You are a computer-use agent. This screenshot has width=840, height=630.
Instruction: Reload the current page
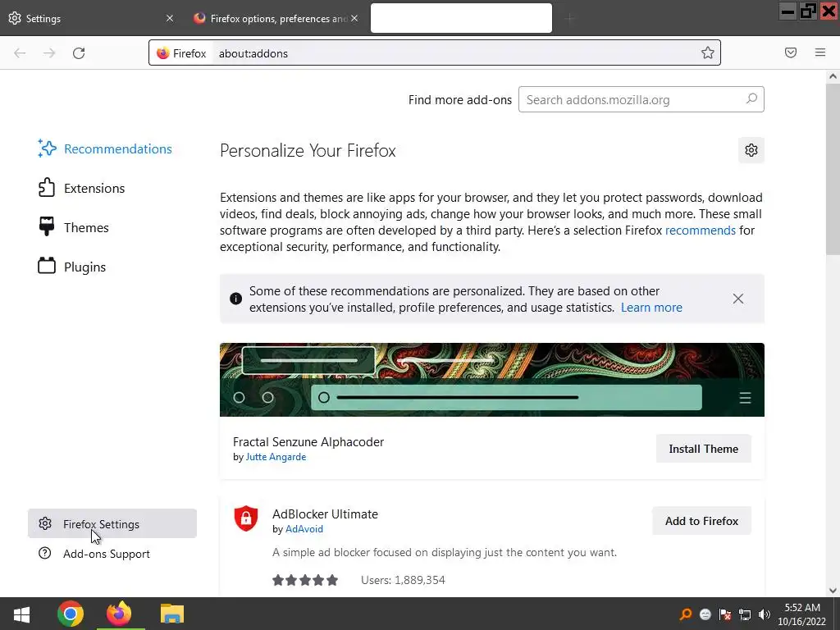[79, 53]
